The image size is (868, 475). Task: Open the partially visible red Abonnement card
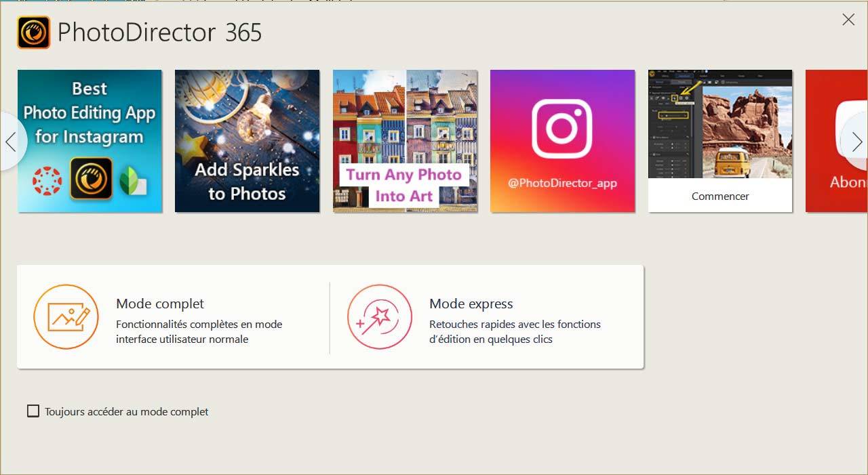coord(837,141)
